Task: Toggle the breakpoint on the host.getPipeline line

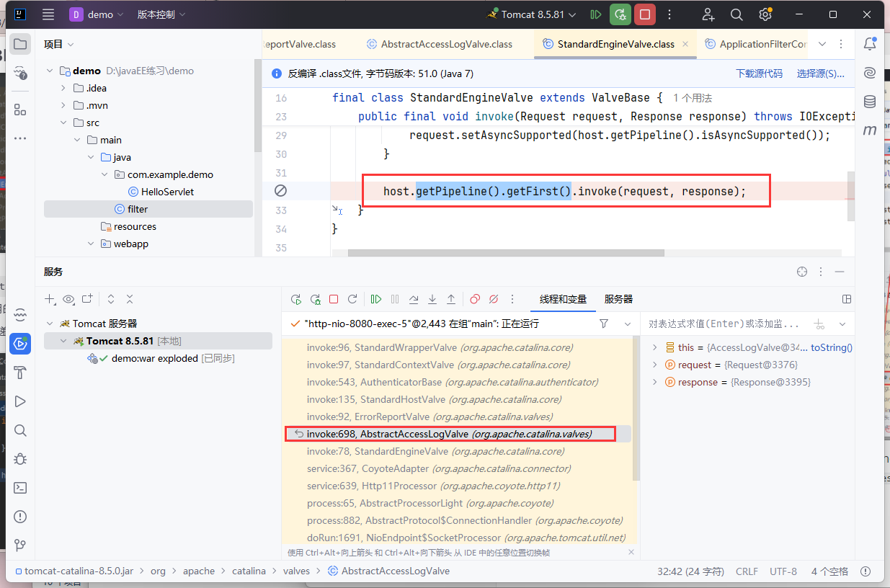Action: [281, 191]
